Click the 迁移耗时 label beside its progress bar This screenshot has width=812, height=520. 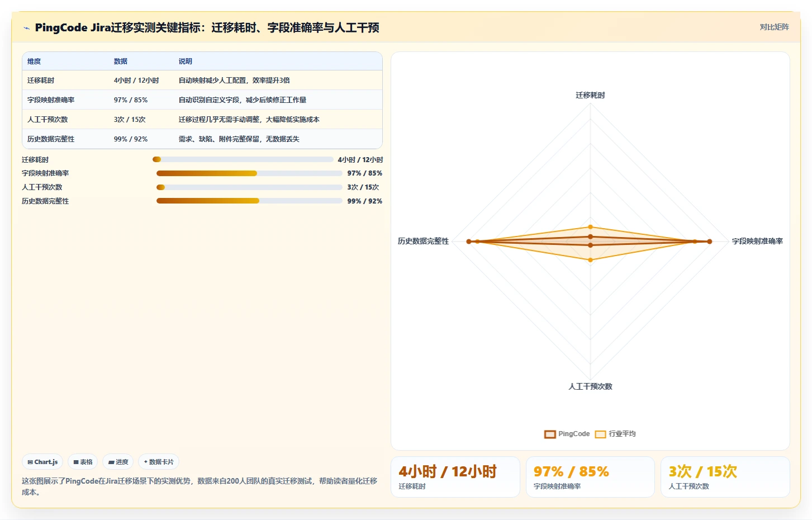point(35,160)
